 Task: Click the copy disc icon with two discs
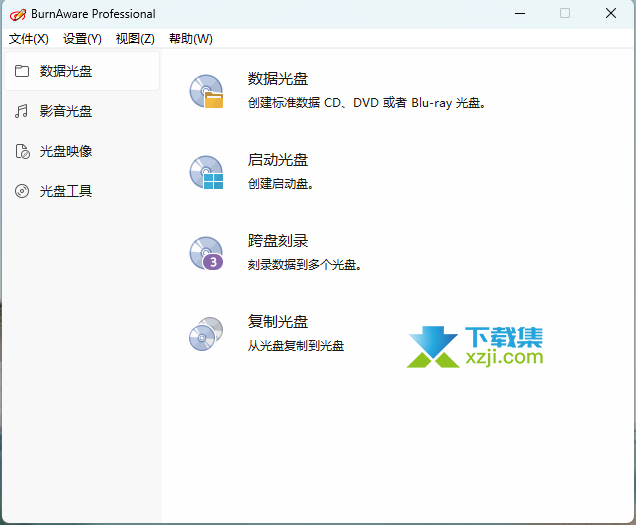[206, 334]
